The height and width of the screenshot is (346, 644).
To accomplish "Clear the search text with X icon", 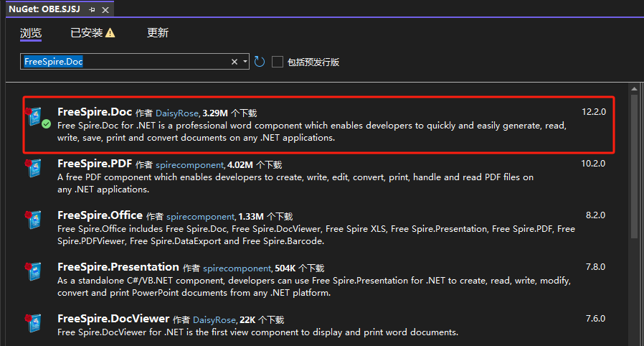I will [x=235, y=62].
